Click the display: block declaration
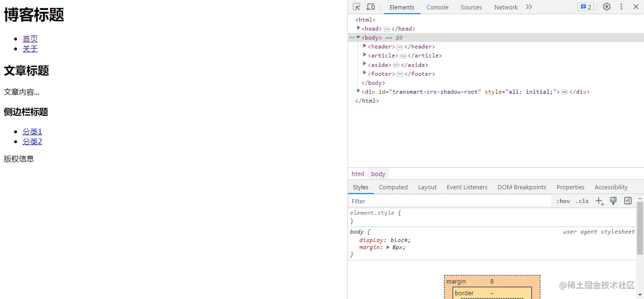This screenshot has width=644, height=299. [385, 240]
